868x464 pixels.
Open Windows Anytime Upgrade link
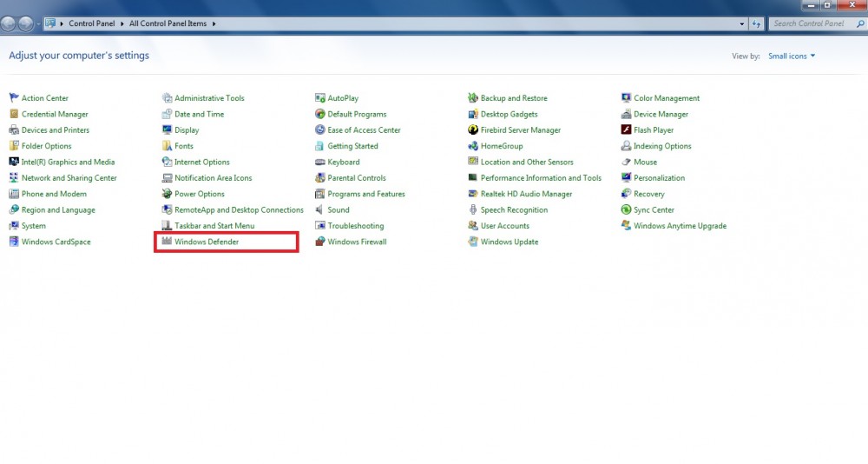[680, 226]
